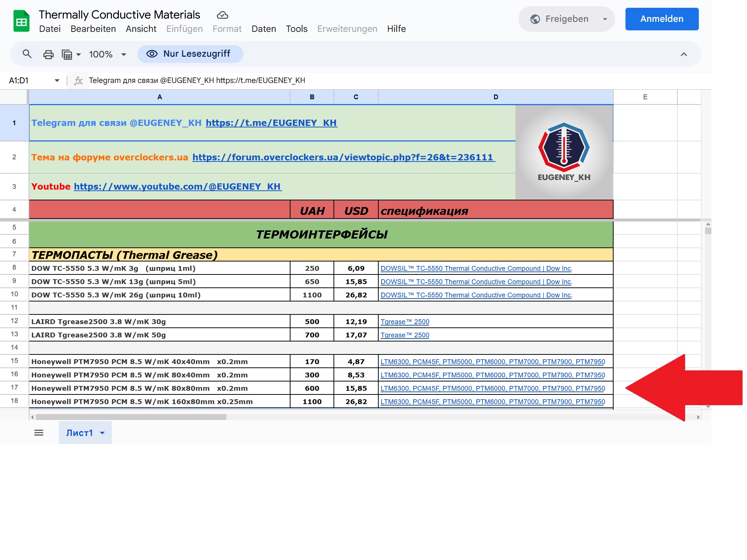Viewport: 747px width, 560px height.
Task: Select row 4 header
Action: tap(14, 210)
